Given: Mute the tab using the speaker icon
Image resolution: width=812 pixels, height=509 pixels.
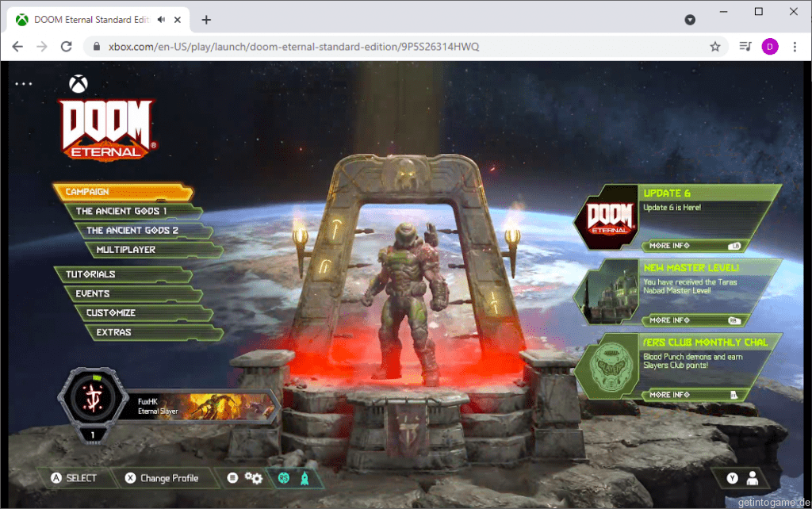Looking at the screenshot, I should click(162, 19).
